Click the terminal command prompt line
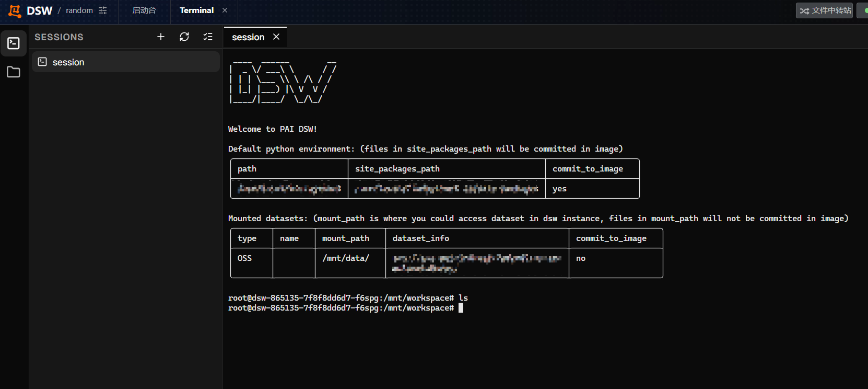 click(346, 308)
